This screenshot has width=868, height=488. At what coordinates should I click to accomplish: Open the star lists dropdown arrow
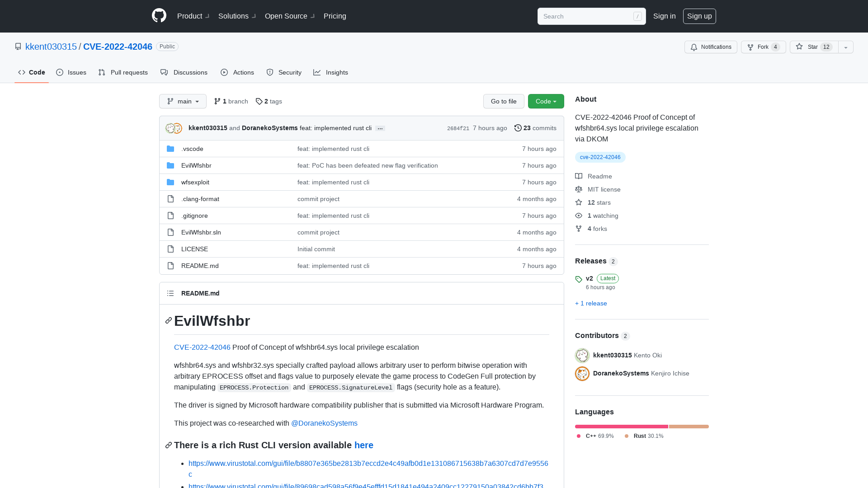click(846, 47)
